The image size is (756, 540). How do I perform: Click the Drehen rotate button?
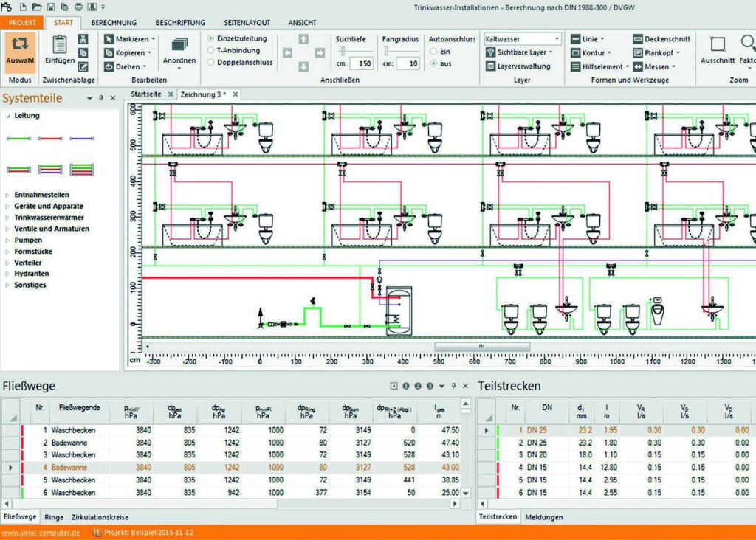(x=126, y=67)
